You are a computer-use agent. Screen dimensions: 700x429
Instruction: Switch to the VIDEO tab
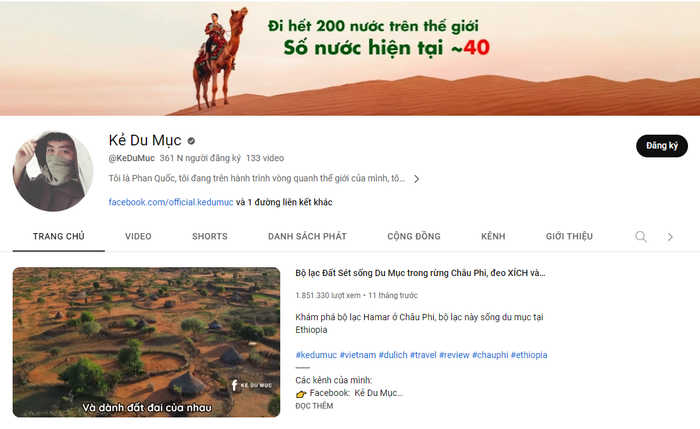tap(138, 236)
